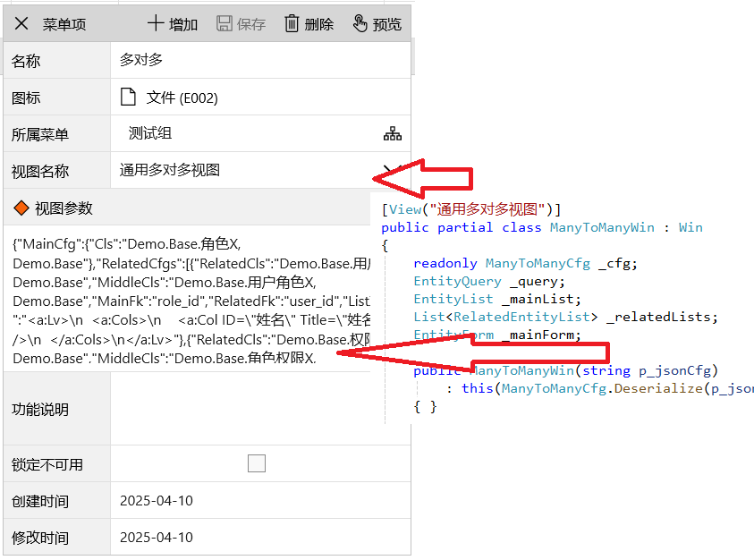Collapse the 视图参数 section header
This screenshot has width=754, height=560.
[63, 208]
